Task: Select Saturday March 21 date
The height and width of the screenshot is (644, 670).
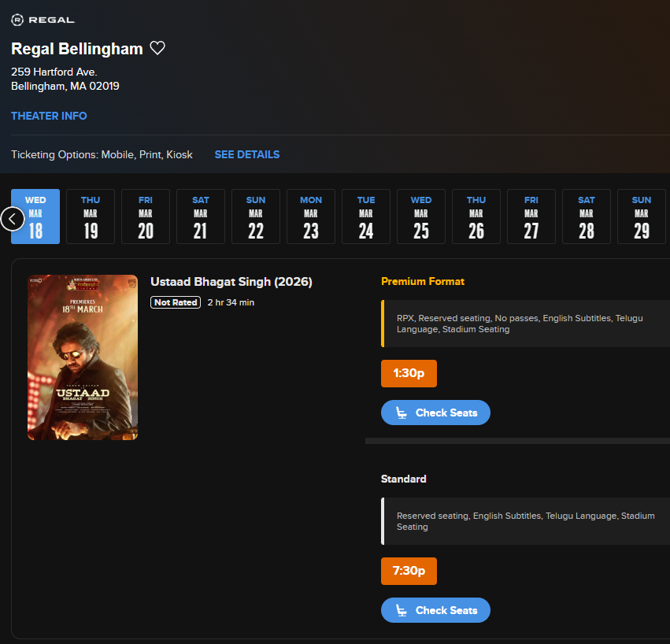Action: (200, 217)
